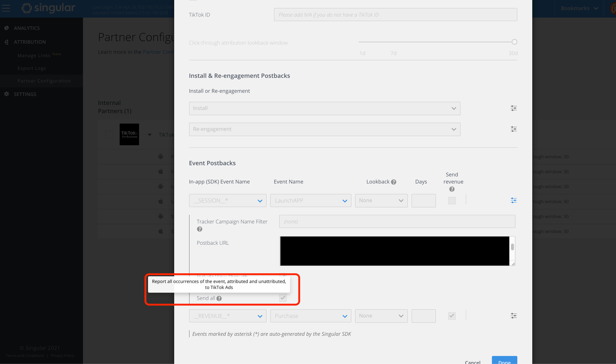Viewport: 616px width, 364px height.
Task: Click the Send revenue help icon
Action: coord(451,189)
